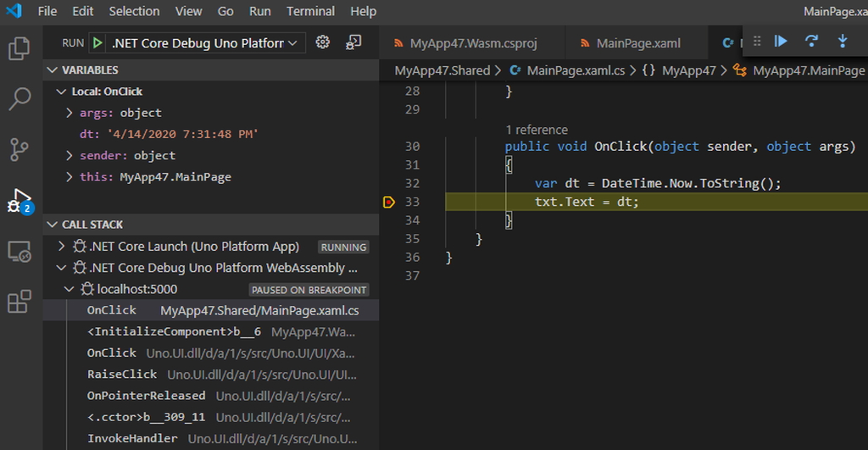Screen dimensions: 868x450
Task: Select <.cctor>b__309_11 stack frame
Action: pos(211,417)
